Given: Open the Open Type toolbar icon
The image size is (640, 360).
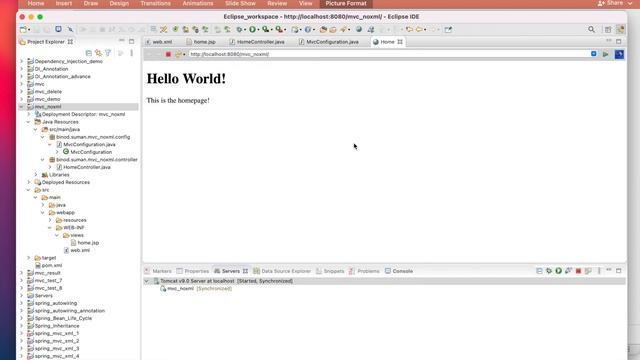Looking at the screenshot, I should pos(323,29).
